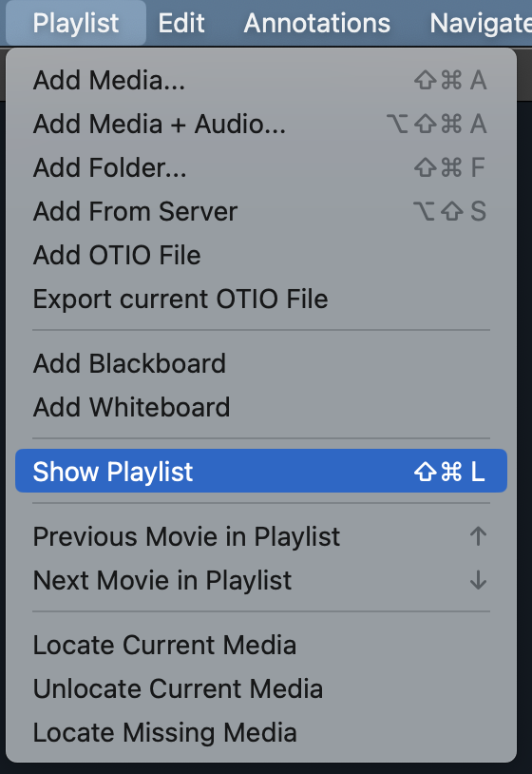532x774 pixels.
Task: Choose Locate Missing Media
Action: 261,732
